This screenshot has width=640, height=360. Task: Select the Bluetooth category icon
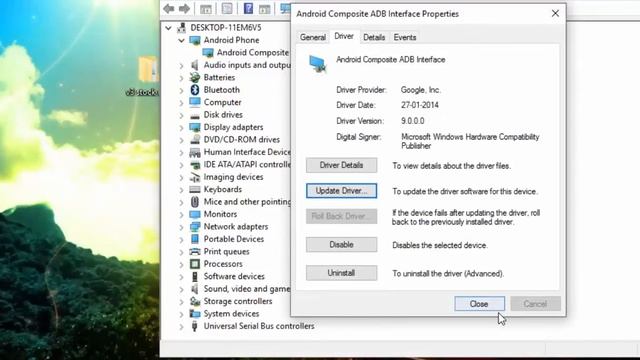[x=195, y=90]
